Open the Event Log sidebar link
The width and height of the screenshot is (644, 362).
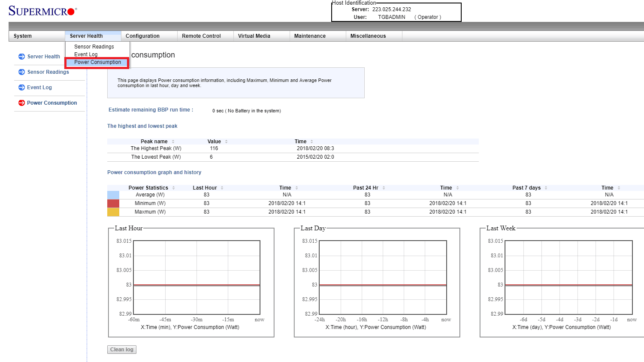click(x=39, y=87)
